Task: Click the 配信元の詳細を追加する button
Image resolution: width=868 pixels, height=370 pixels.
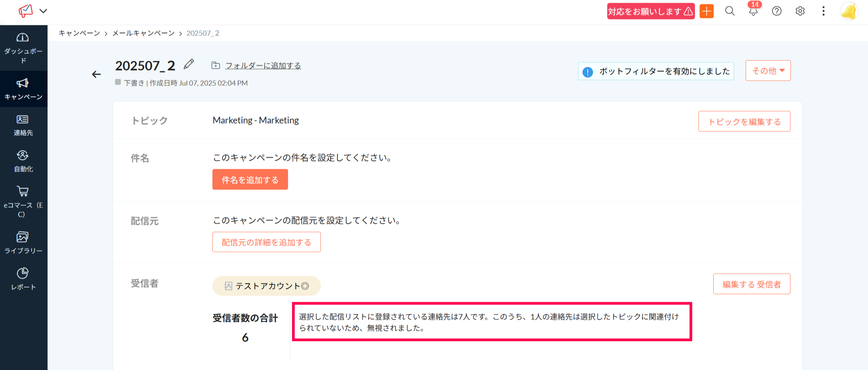Action: [266, 242]
